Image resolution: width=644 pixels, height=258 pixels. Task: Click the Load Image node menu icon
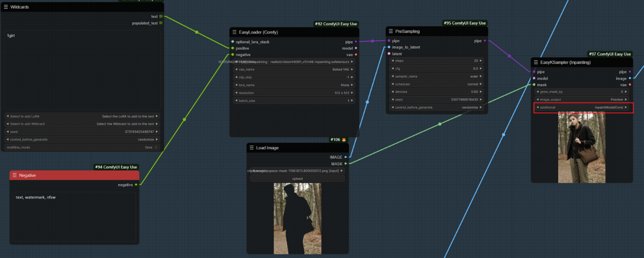pyautogui.click(x=251, y=148)
